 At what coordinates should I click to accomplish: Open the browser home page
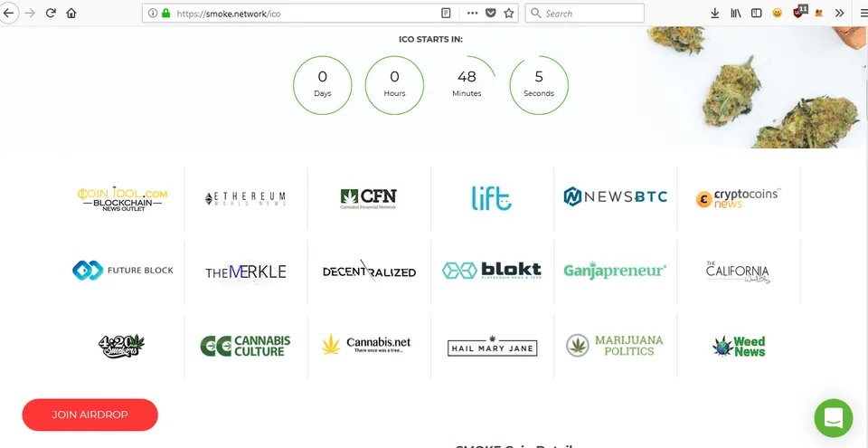point(71,13)
